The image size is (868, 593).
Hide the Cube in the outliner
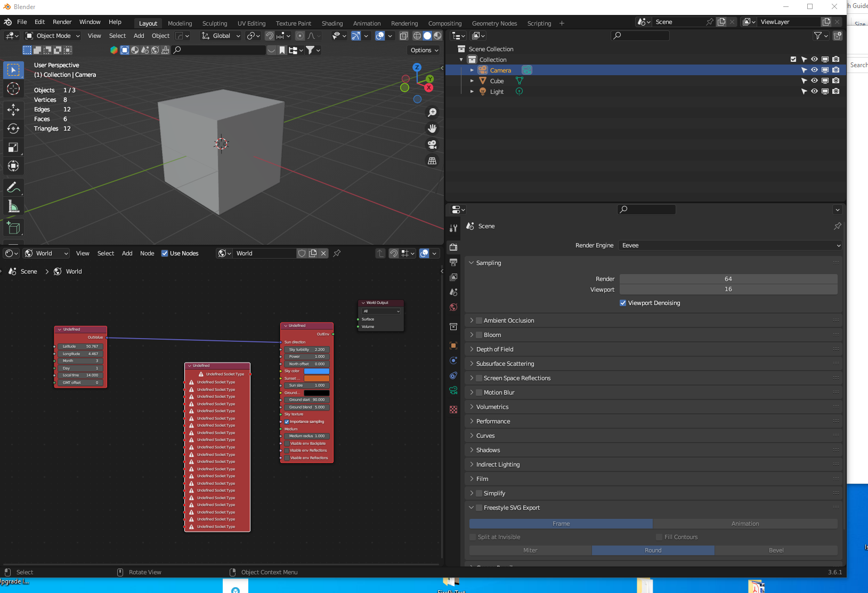(x=814, y=81)
